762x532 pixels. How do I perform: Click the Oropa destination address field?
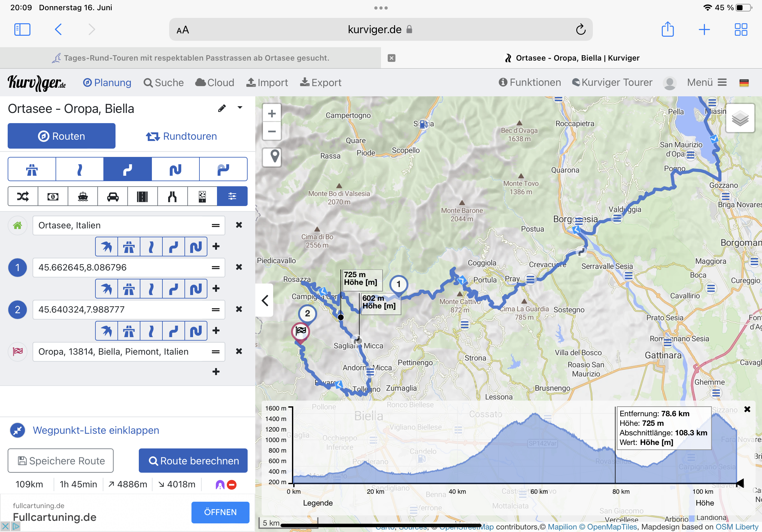click(x=129, y=352)
